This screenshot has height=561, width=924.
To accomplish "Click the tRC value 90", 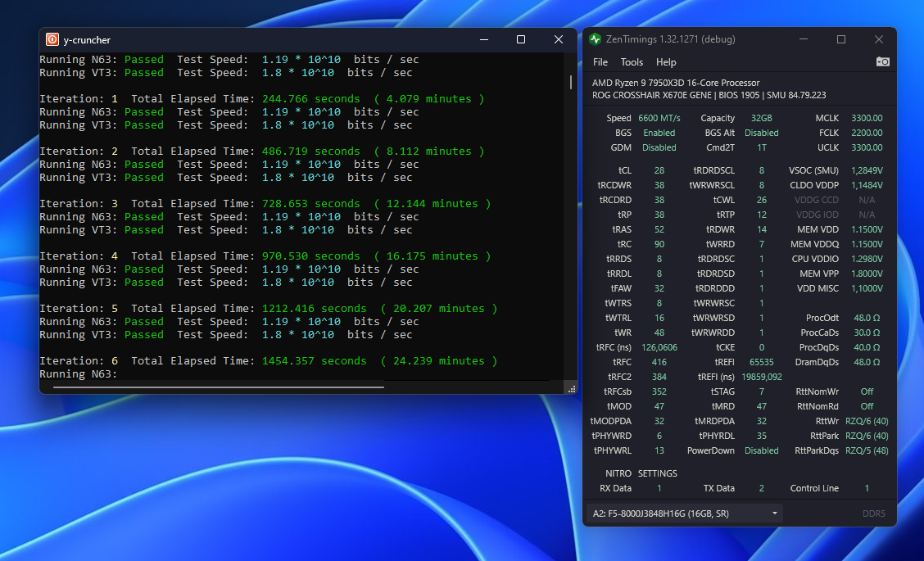I will [659, 244].
